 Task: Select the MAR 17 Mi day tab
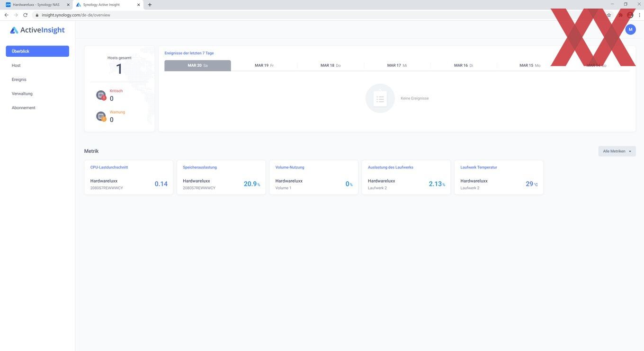(x=397, y=65)
